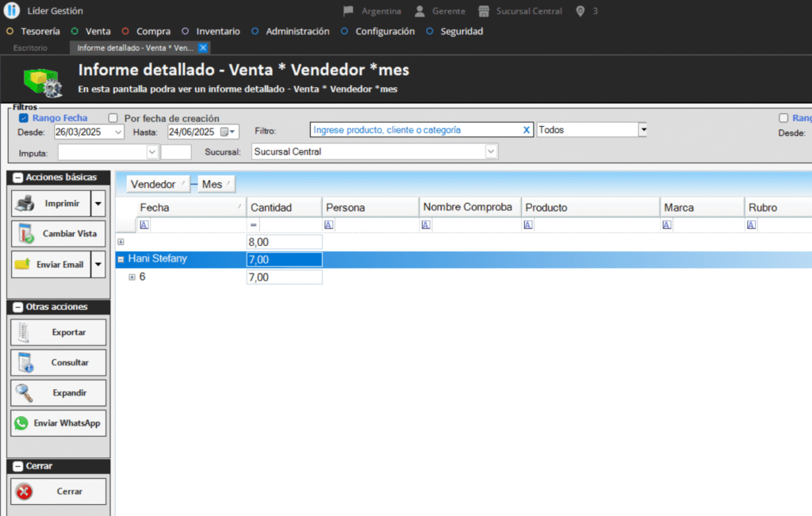Open the Sucursal Central dropdown
The height and width of the screenshot is (516, 812).
491,151
